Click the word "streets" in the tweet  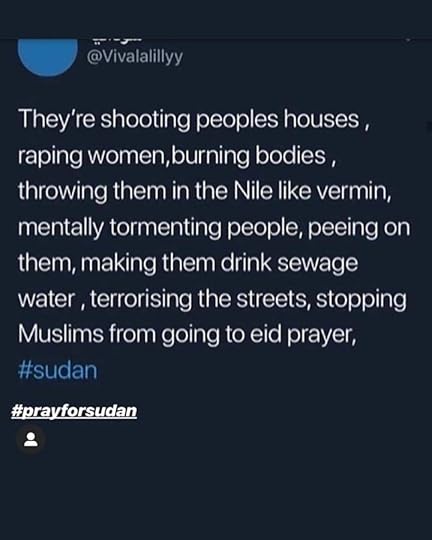pyautogui.click(x=270, y=299)
